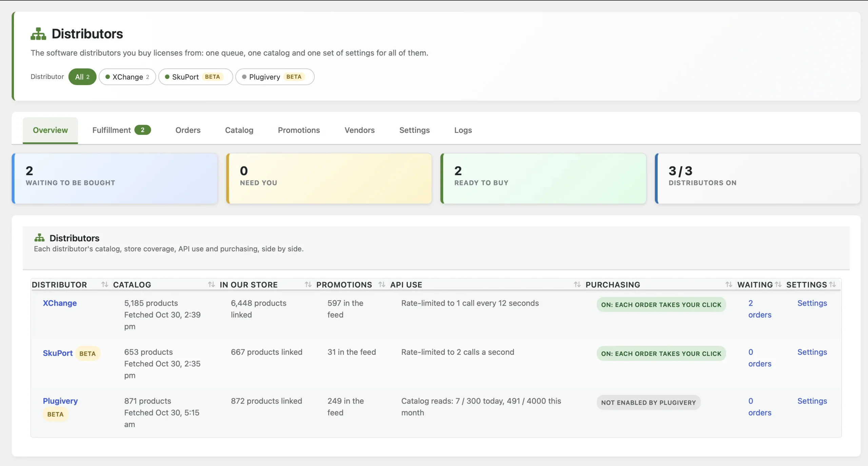Filter by the SkuPort distributor pill
The width and height of the screenshot is (868, 466).
coord(196,77)
